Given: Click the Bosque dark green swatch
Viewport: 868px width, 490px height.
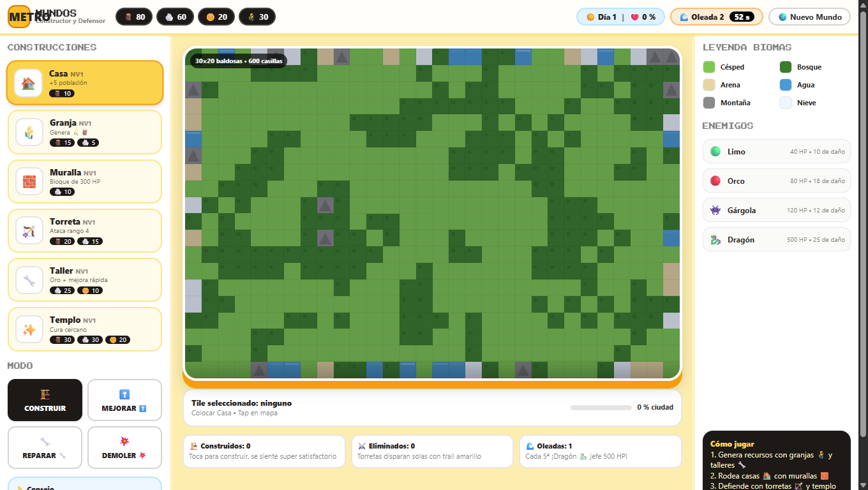Looking at the screenshot, I should tap(786, 67).
